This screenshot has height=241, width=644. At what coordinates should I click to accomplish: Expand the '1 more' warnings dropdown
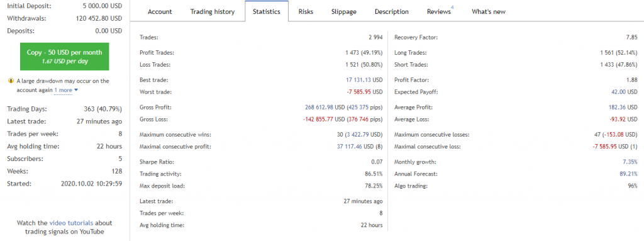pos(65,89)
